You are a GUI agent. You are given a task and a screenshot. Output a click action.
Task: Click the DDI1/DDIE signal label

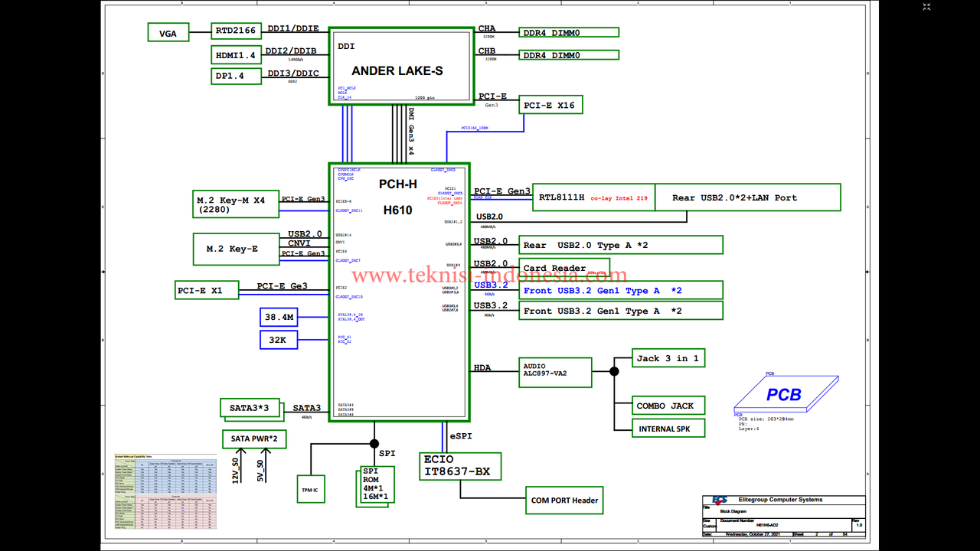coord(293,28)
